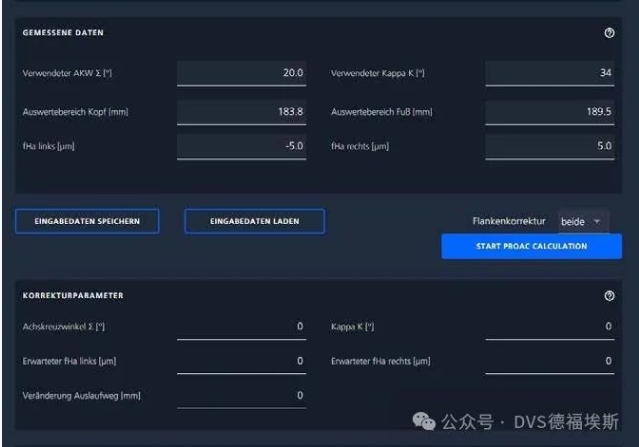Click the fHa rechts field showing 5.0

548,147
